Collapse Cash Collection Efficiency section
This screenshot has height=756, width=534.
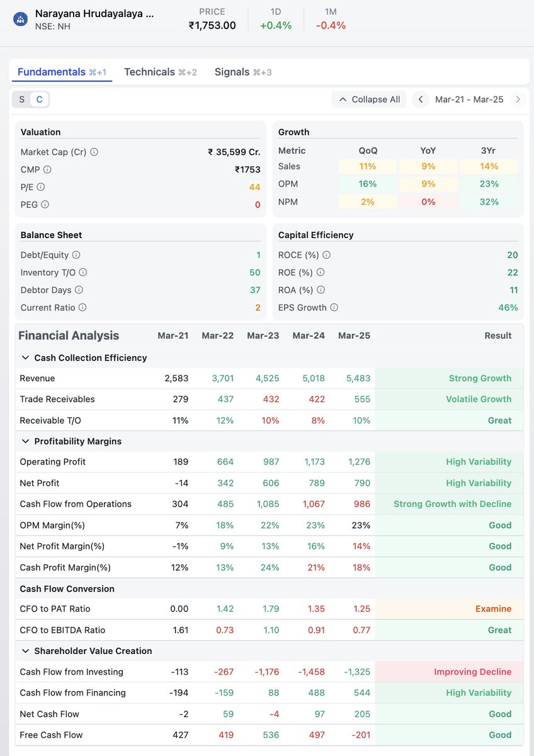25,358
